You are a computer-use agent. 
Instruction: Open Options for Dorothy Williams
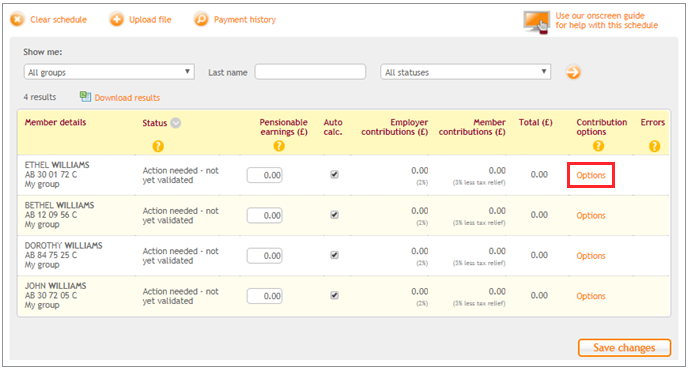coord(591,256)
